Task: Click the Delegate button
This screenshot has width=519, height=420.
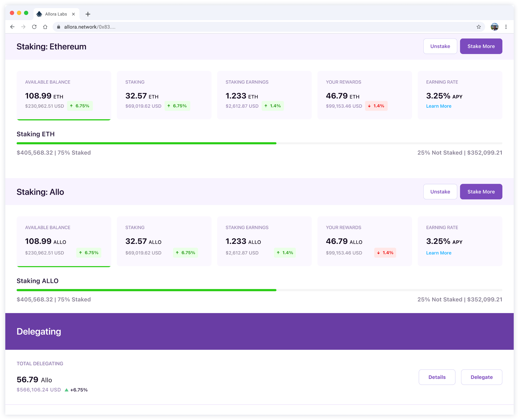Action: point(481,377)
